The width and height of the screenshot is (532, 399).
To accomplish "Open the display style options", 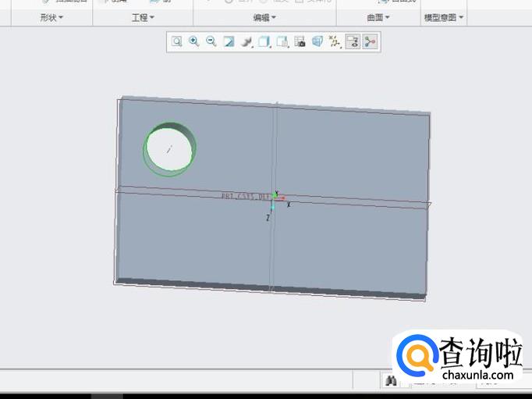I will point(246,42).
